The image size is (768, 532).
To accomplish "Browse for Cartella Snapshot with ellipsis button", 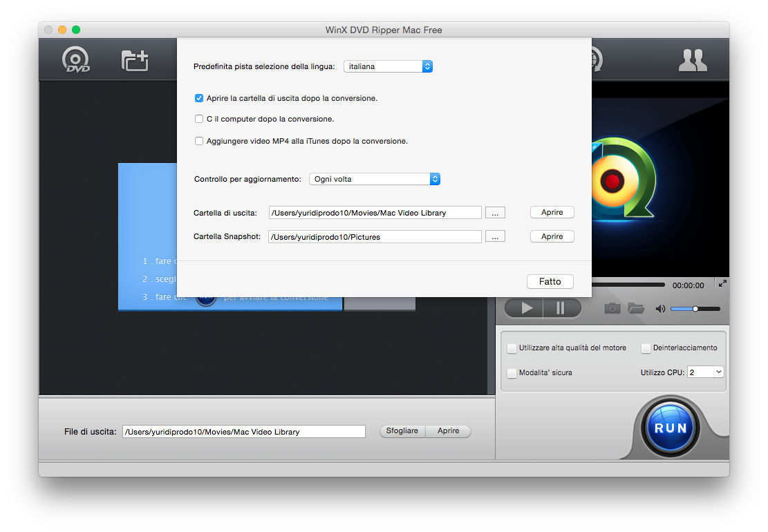I will [495, 237].
